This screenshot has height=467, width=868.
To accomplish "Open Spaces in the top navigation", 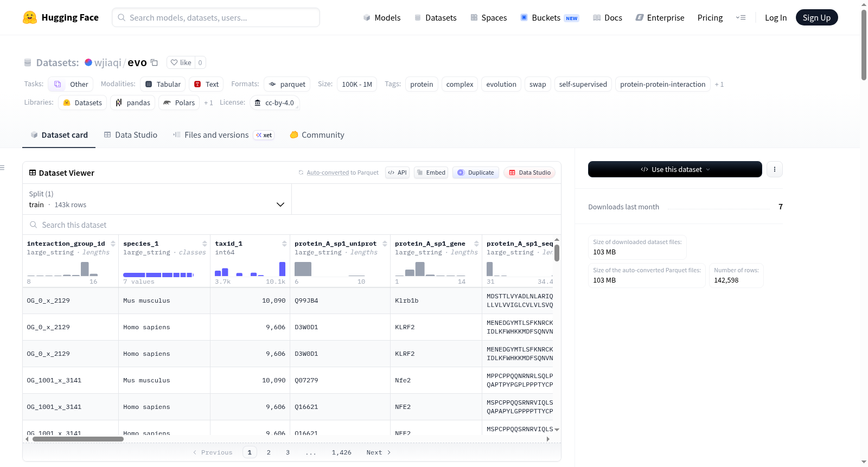I will 489,17.
